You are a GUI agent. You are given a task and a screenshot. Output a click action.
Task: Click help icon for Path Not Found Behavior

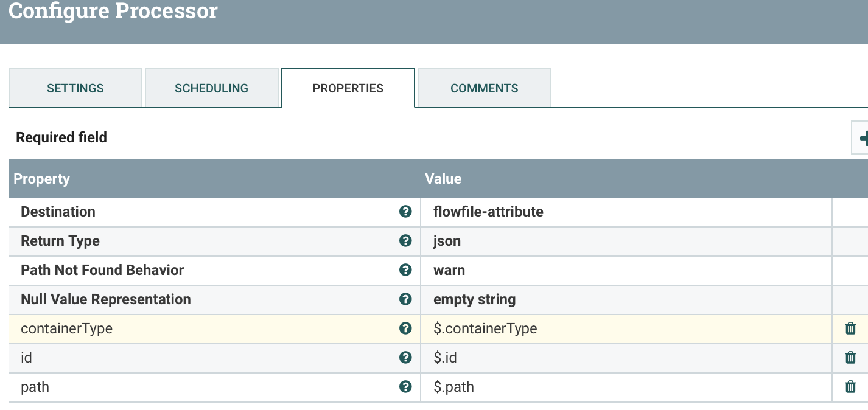(x=405, y=270)
